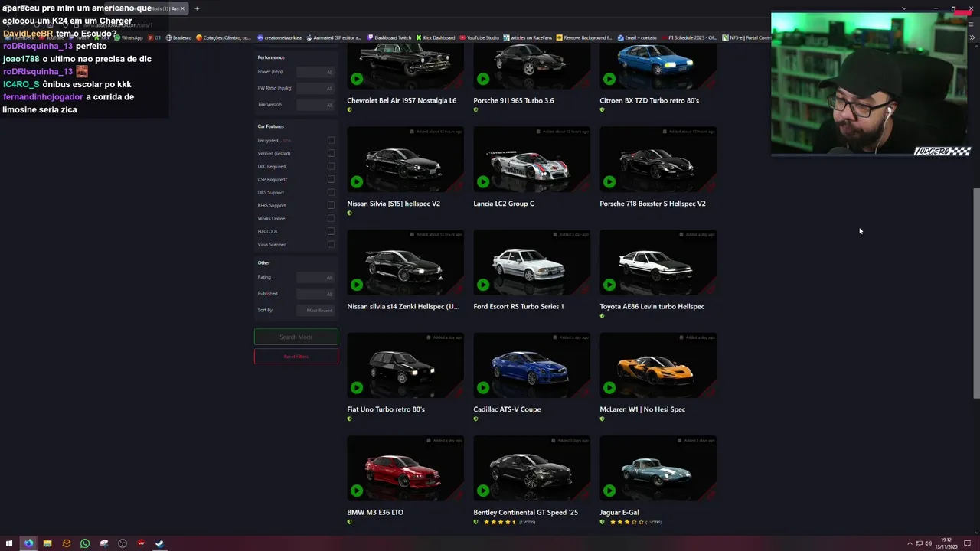Open the Tire Version dropdown
The image size is (980, 551).
[x=315, y=105]
